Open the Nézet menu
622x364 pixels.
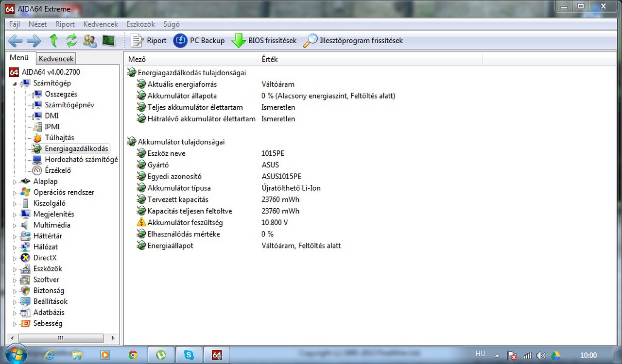tap(38, 24)
